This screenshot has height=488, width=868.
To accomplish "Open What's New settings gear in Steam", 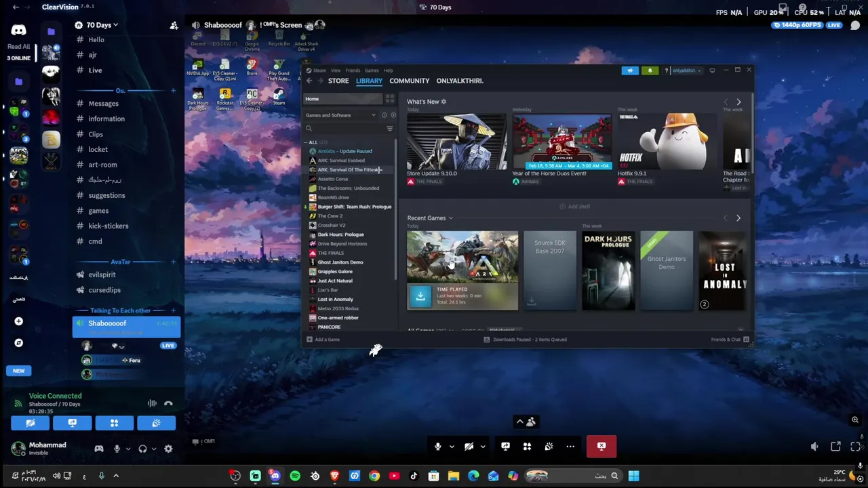I will (x=443, y=102).
